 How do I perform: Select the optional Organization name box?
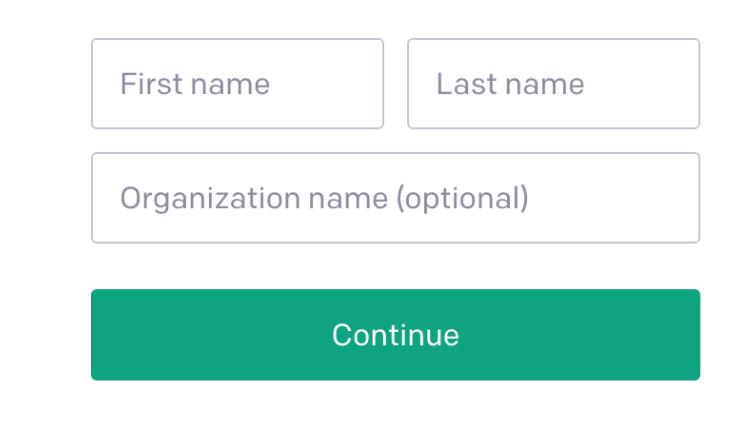(x=395, y=198)
